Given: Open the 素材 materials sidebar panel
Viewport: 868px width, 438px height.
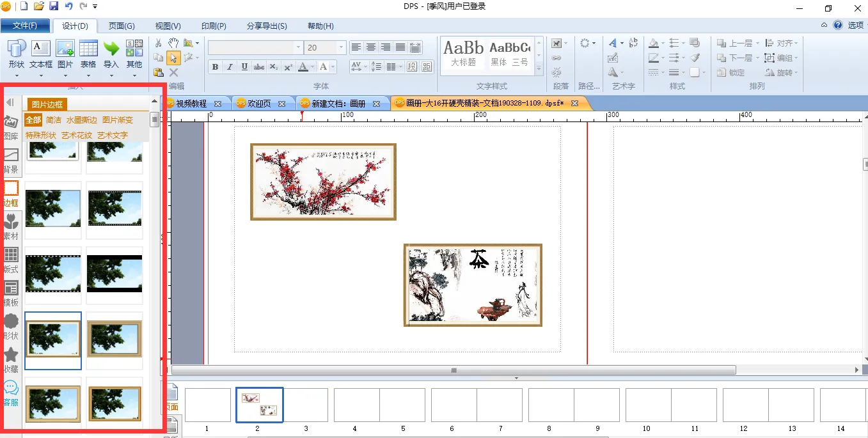Looking at the screenshot, I should coord(11,227).
